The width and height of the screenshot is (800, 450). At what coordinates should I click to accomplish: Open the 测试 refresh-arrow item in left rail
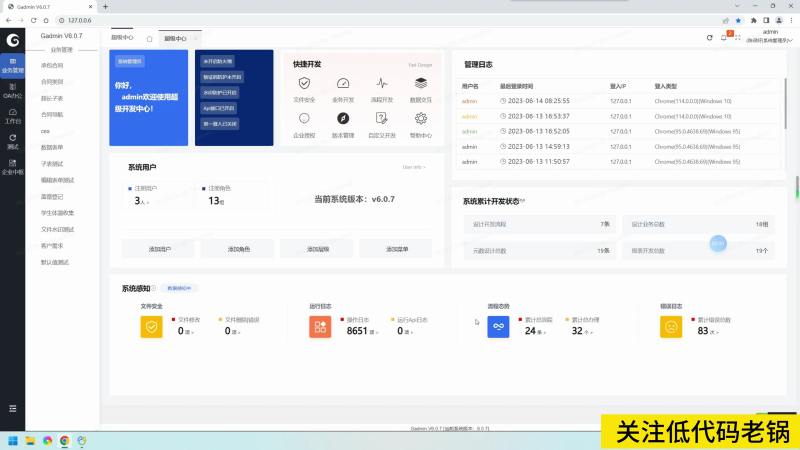(13, 142)
